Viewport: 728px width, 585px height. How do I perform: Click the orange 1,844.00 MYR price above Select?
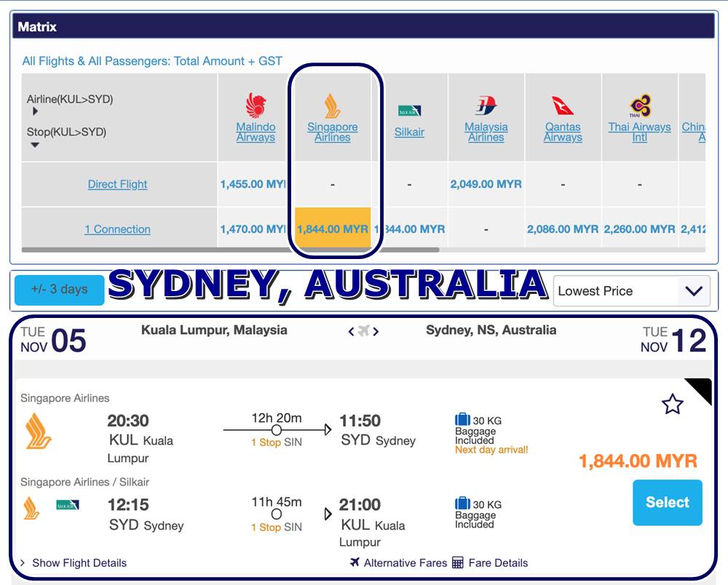[x=638, y=461]
